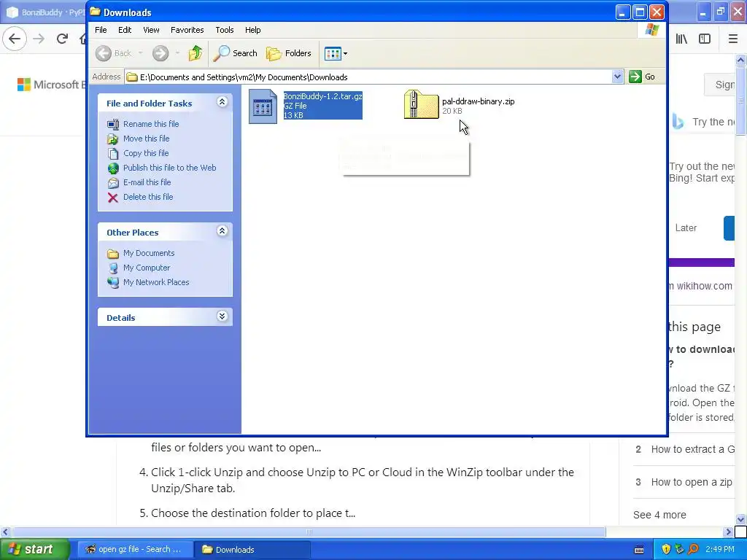This screenshot has height=560, width=747.
Task: Select the BonziBuddy-1.2.tar.gz file icon
Action: [x=263, y=106]
